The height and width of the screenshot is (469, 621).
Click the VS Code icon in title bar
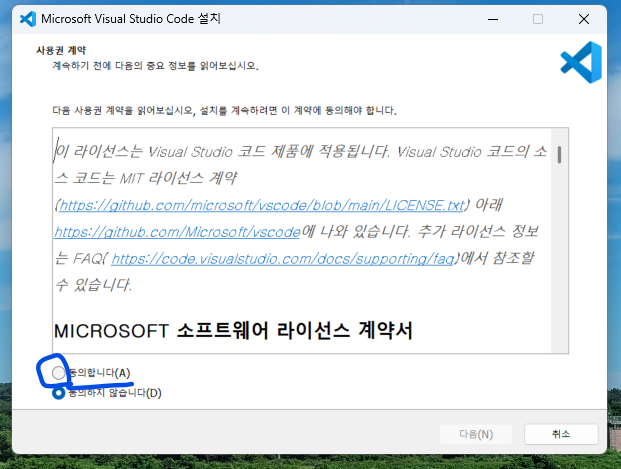tap(28, 19)
